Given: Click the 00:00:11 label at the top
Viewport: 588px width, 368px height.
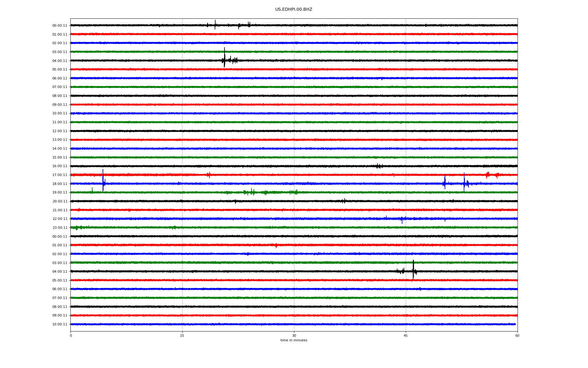Looking at the screenshot, I should (x=60, y=26).
